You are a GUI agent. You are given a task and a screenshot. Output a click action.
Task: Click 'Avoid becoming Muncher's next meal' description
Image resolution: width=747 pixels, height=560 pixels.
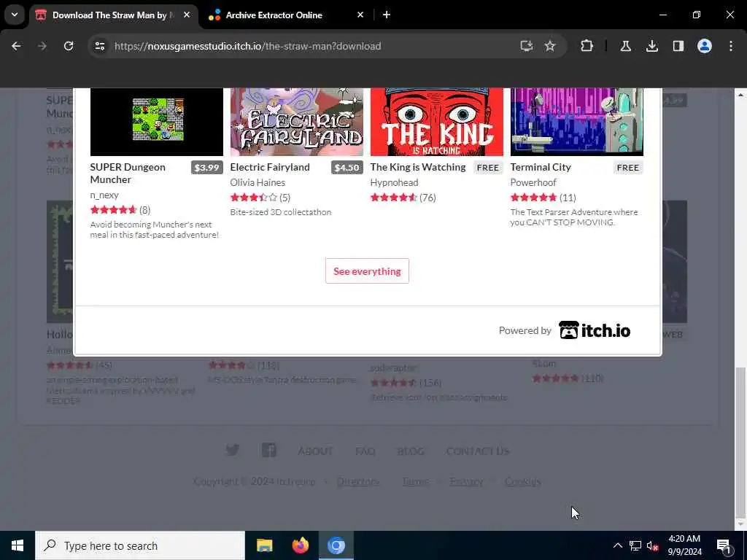pos(155,230)
